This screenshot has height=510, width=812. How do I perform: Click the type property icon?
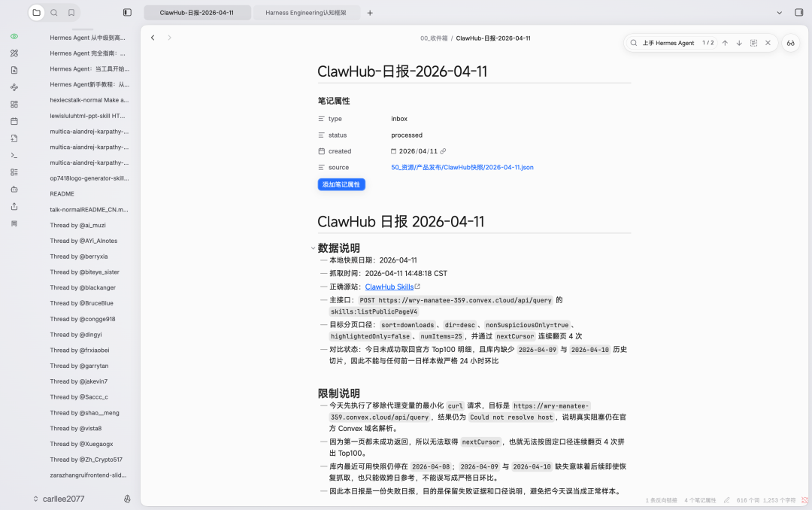click(x=322, y=119)
